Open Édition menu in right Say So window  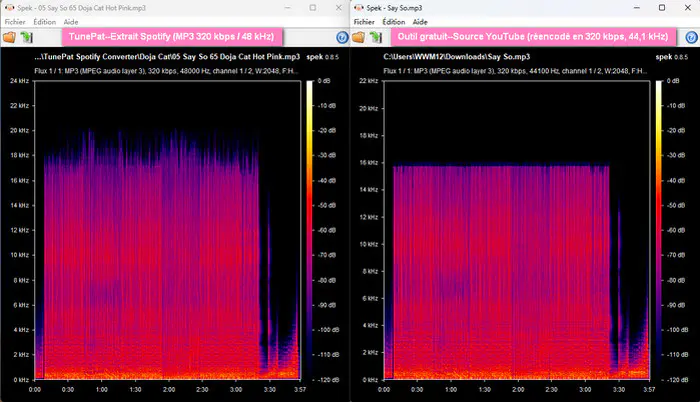(394, 22)
